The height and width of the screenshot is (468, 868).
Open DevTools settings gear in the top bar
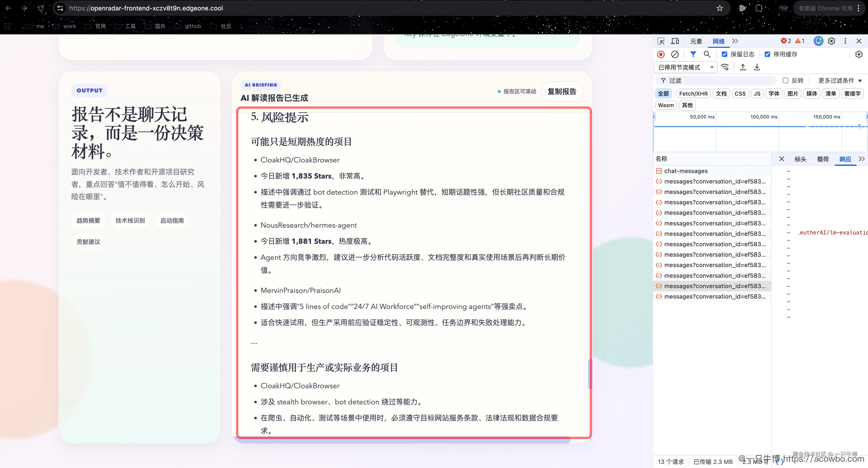(832, 41)
